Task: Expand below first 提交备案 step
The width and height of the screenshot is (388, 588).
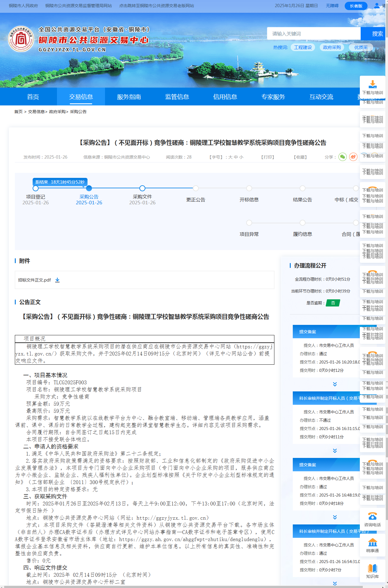Action: (335, 384)
